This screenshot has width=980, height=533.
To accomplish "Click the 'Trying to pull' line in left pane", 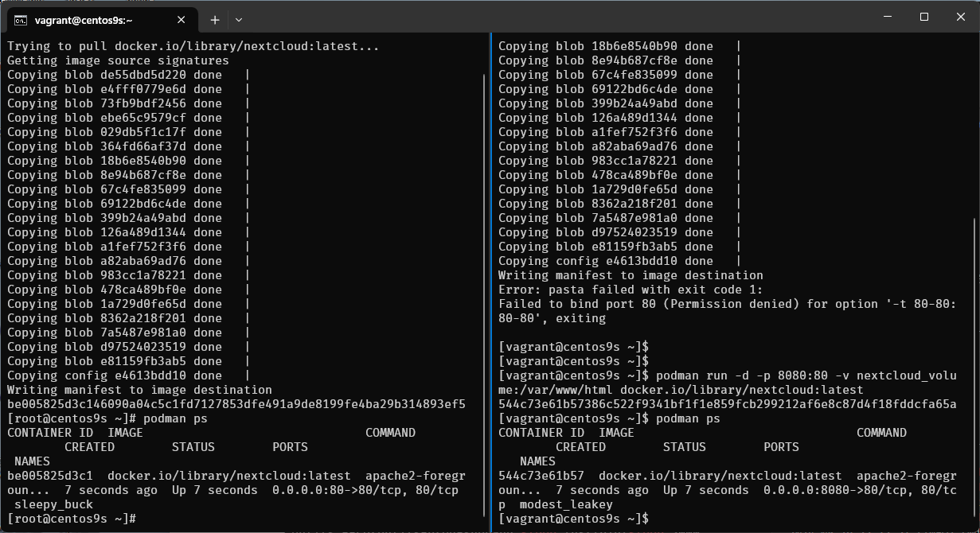I will click(x=193, y=46).
